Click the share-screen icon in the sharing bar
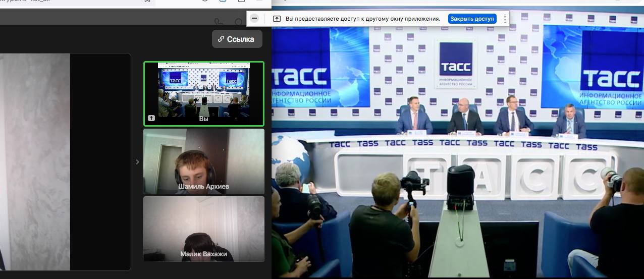Image resolution: width=644 pixels, height=279 pixels. coord(277,19)
